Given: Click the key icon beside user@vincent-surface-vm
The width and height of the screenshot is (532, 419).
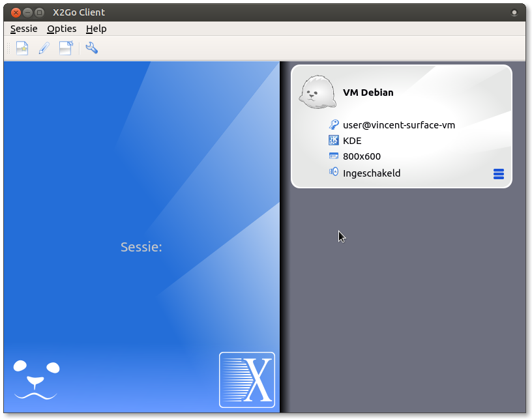Looking at the screenshot, I should tap(334, 125).
